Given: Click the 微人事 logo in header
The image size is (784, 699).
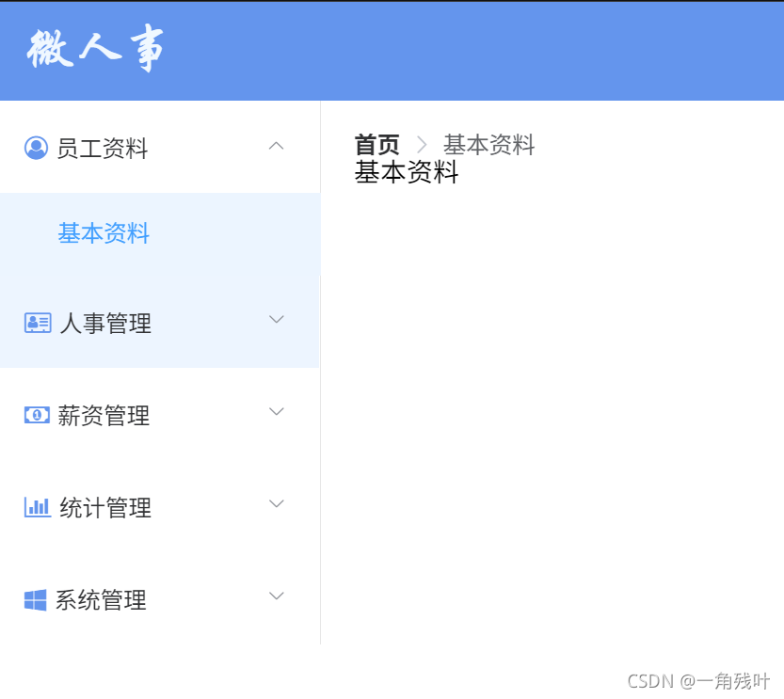Looking at the screenshot, I should point(94,51).
